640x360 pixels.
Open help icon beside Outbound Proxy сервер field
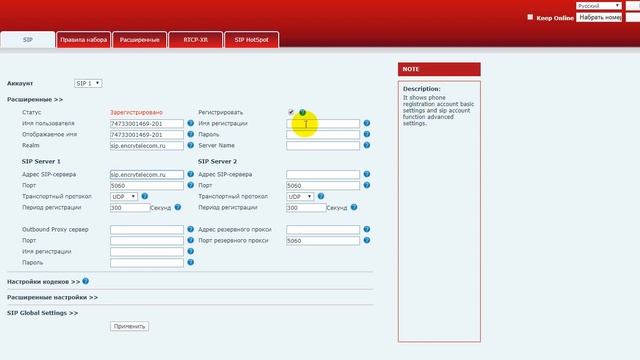click(191, 229)
